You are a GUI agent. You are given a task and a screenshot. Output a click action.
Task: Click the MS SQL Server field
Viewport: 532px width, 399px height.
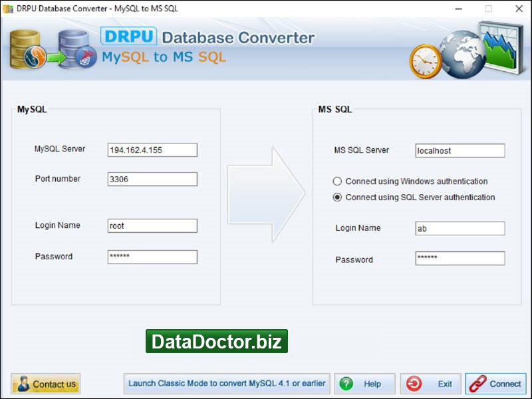point(460,151)
